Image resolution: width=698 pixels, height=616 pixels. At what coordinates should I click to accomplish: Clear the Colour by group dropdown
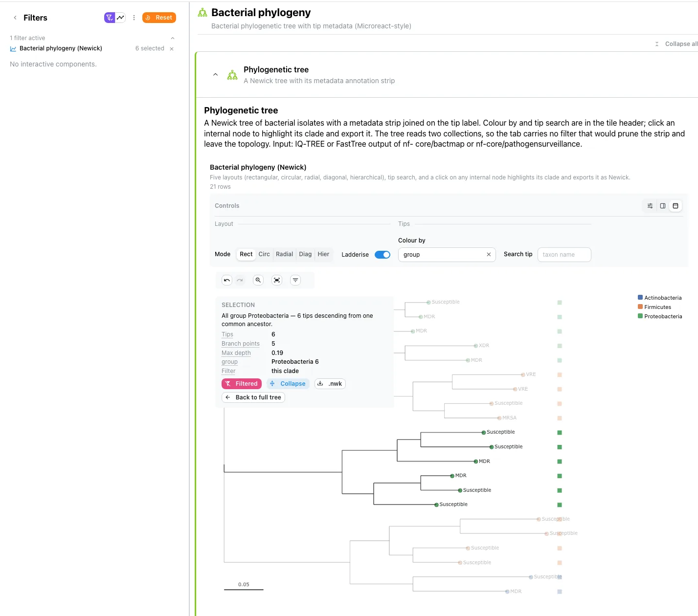(x=489, y=255)
